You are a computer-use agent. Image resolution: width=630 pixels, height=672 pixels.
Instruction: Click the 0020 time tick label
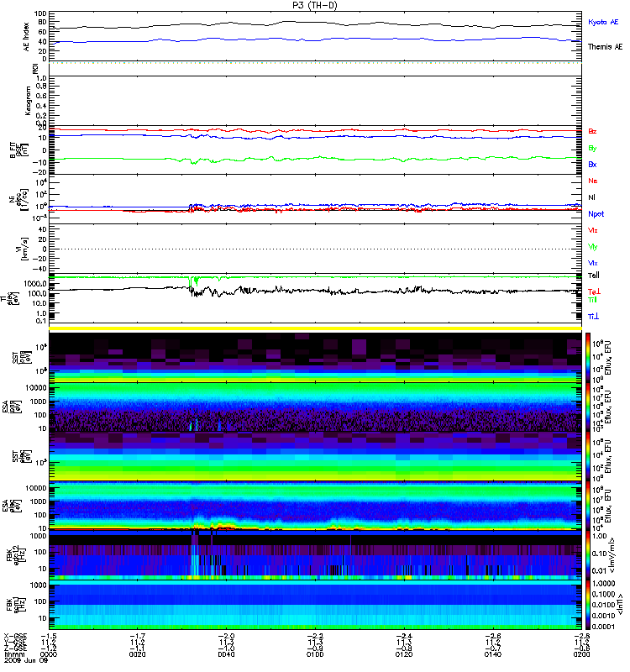pyautogui.click(x=137, y=654)
